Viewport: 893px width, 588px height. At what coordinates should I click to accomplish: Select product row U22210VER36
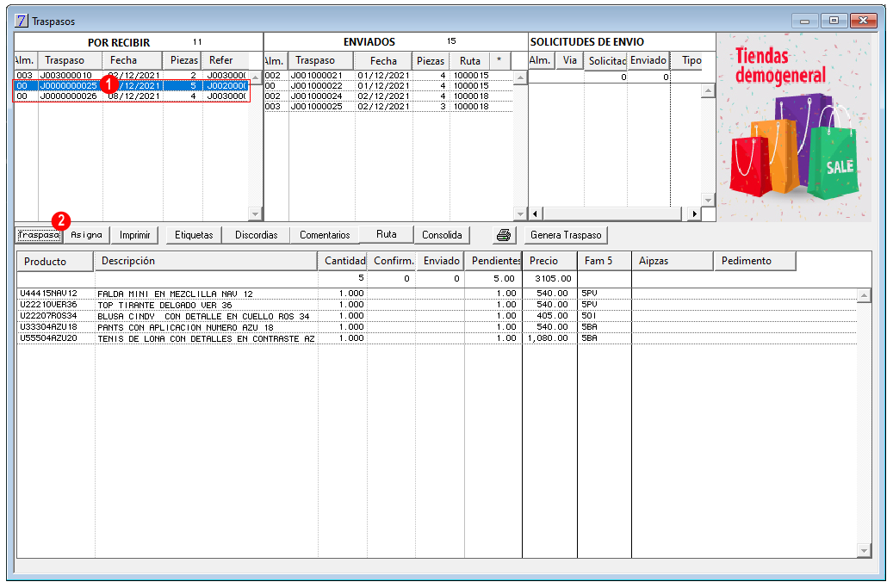(x=437, y=305)
